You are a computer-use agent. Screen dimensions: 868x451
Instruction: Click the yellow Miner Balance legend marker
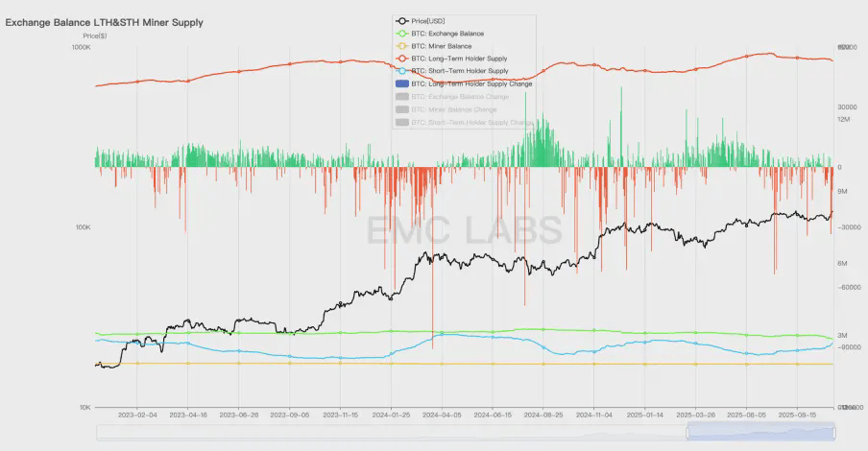click(x=402, y=46)
